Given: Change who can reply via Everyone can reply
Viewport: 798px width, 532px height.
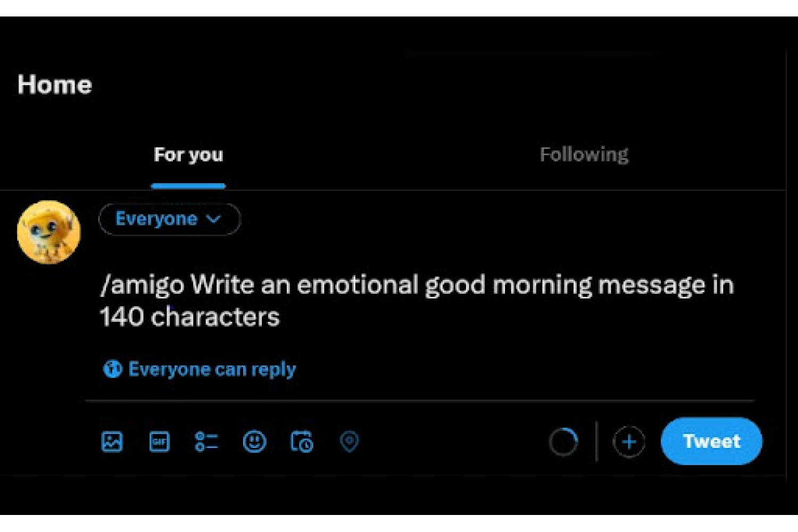Looking at the screenshot, I should 199,369.
